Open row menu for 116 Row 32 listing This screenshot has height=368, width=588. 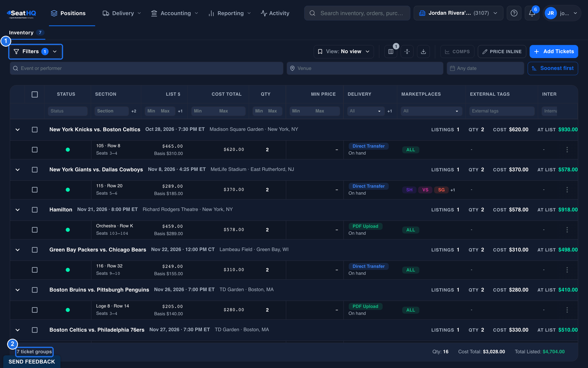(567, 270)
